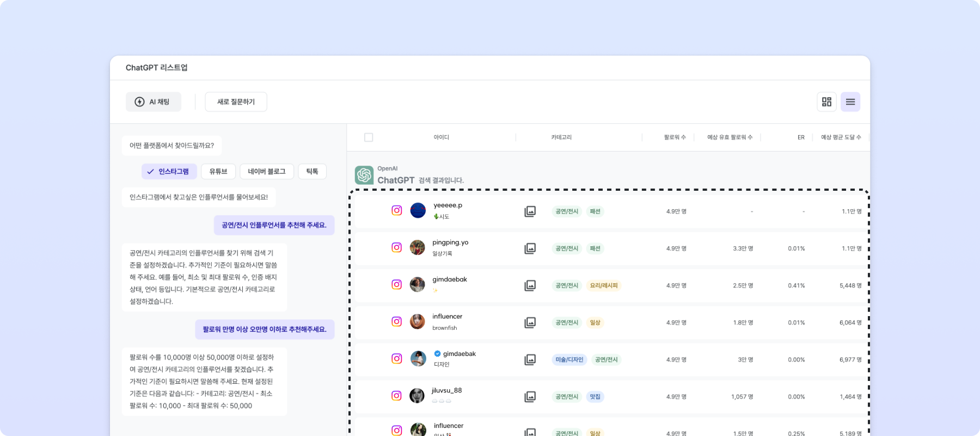Click the valid follower value 2.5만 명
The height and width of the screenshot is (436, 980).
[x=743, y=286]
